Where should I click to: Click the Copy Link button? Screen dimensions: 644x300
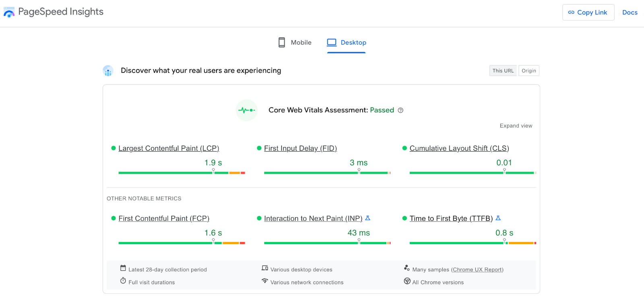588,12
